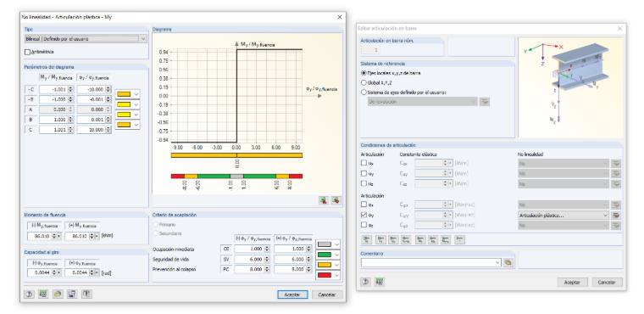Image resolution: width=644 pixels, height=314 pixels.
Task: Select Ejes locales x,y,z de barra option
Action: click(364, 73)
